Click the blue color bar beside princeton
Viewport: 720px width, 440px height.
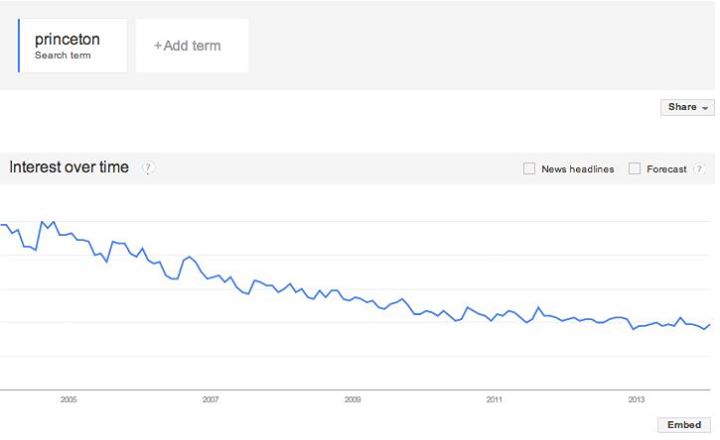coord(19,46)
